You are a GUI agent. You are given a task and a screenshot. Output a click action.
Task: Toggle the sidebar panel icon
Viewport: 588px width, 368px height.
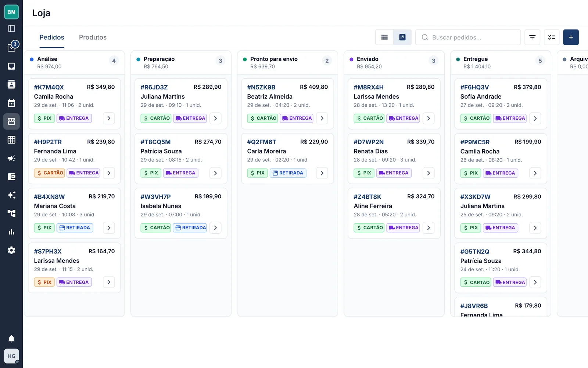click(11, 29)
